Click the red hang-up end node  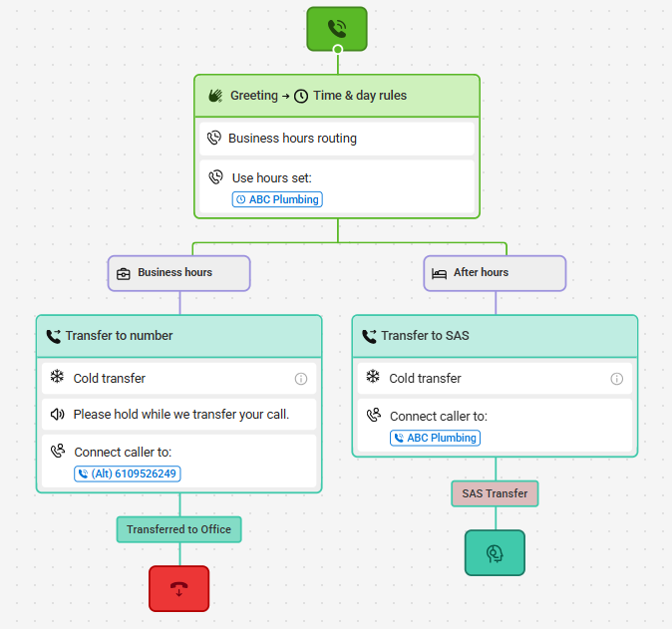(x=179, y=588)
